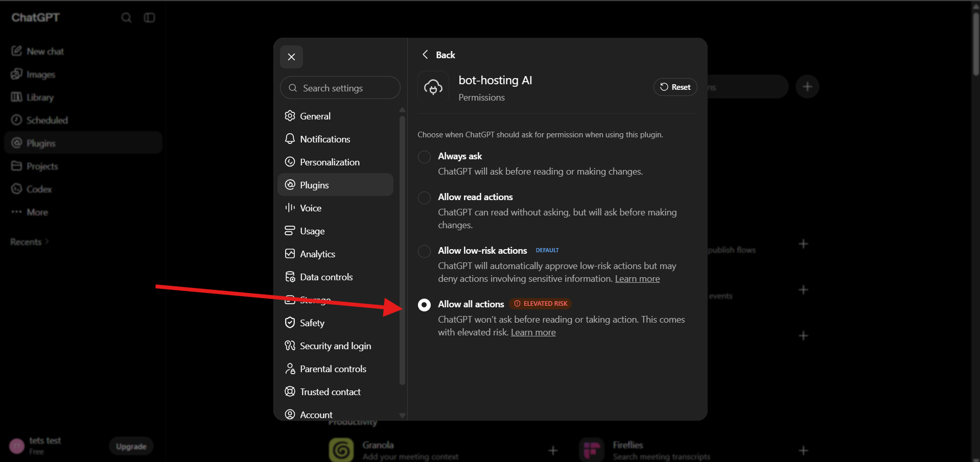Click the Granola plugin logo
Screen dimensions: 980x462
pos(341,450)
